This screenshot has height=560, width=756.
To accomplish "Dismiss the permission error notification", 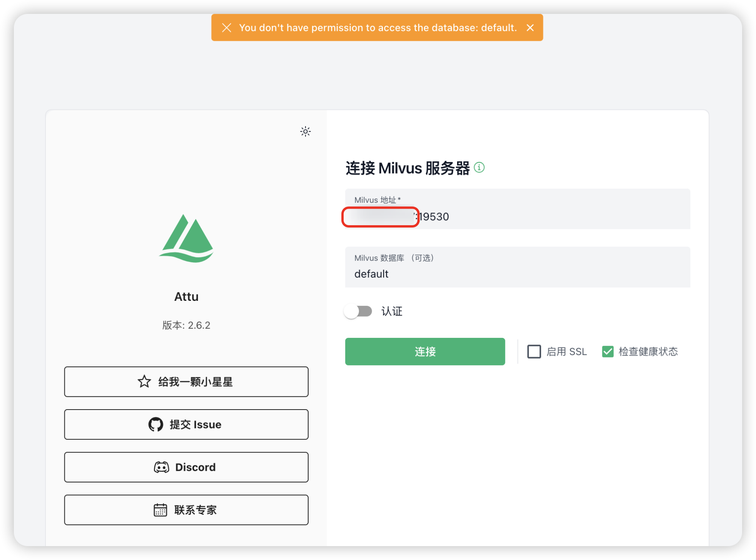I will (530, 28).
